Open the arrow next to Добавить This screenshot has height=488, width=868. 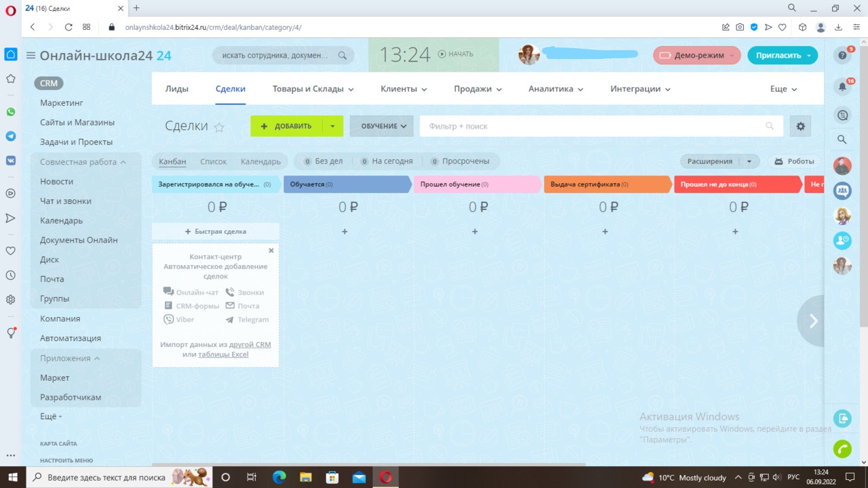332,126
